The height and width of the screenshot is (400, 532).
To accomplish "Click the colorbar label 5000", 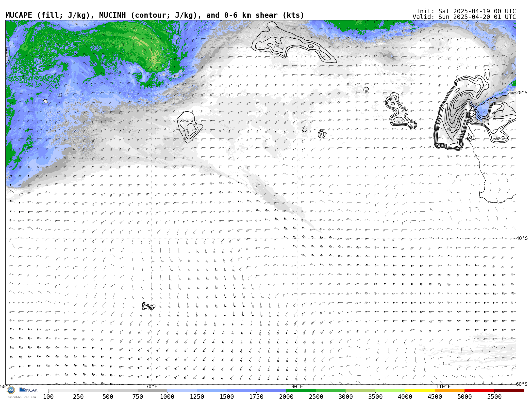I will pos(465,397).
